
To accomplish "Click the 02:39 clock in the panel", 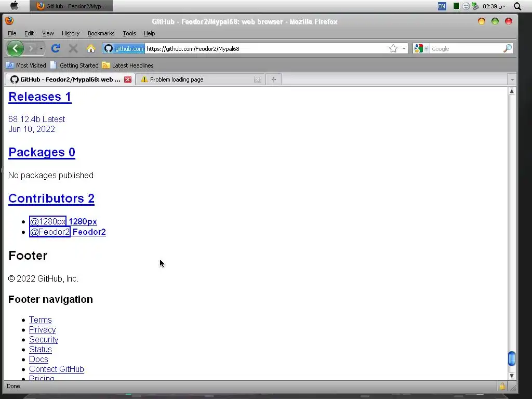I will click(x=494, y=6).
